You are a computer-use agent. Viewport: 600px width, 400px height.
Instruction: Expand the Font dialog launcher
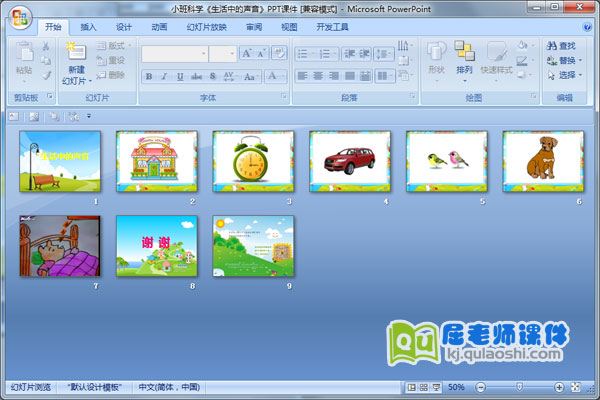click(284, 96)
